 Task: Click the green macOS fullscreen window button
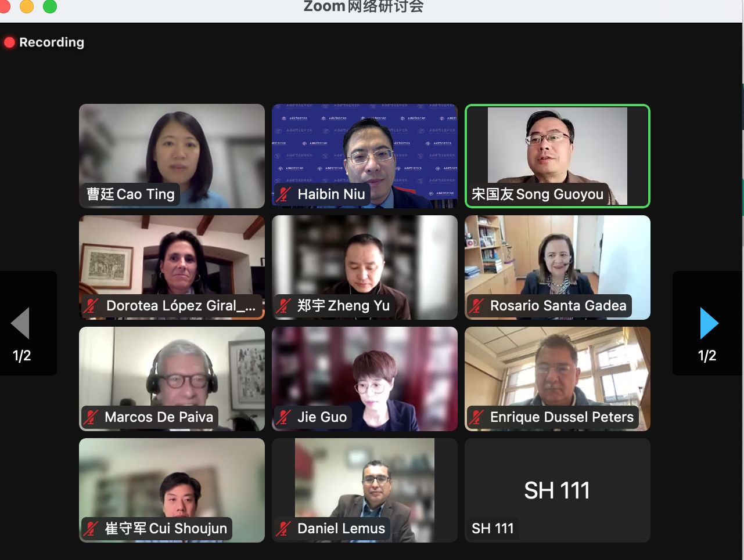click(50, 6)
